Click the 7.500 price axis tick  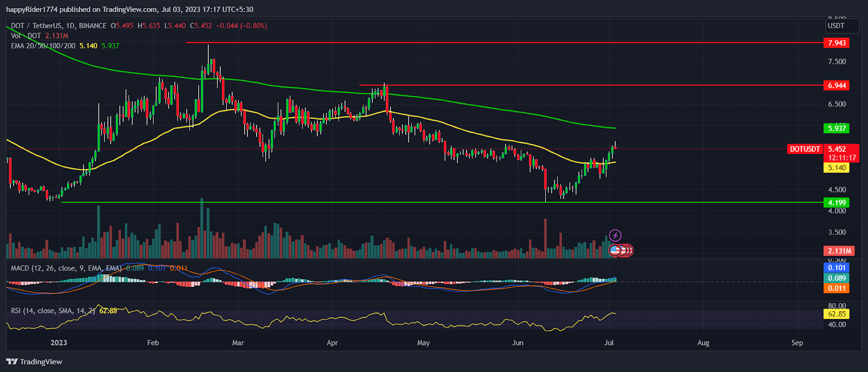pos(837,62)
